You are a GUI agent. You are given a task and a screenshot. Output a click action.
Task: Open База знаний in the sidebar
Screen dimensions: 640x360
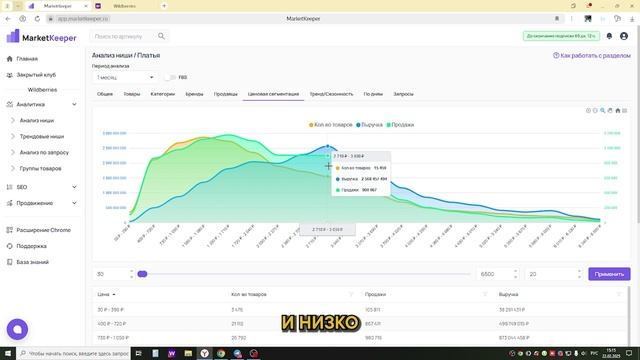[32, 262]
